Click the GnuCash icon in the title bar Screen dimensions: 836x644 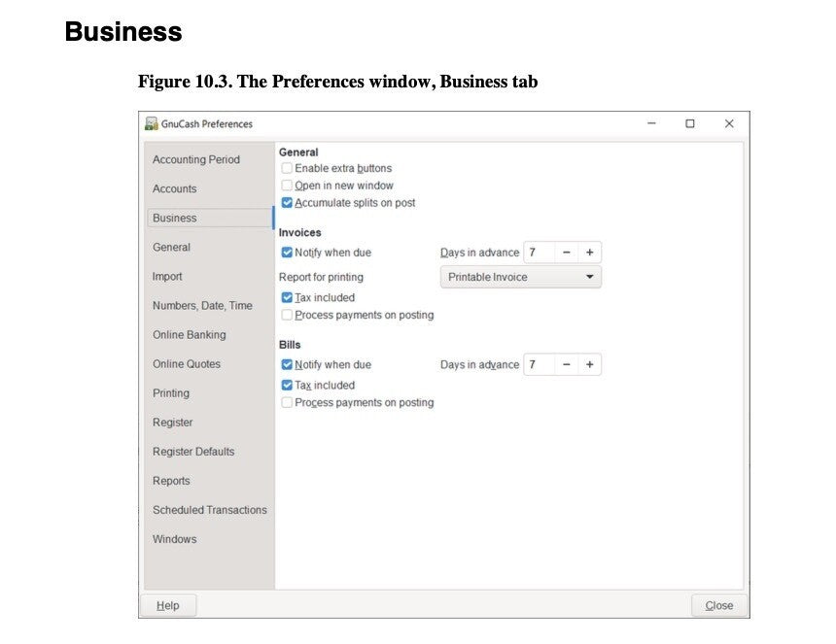point(151,123)
